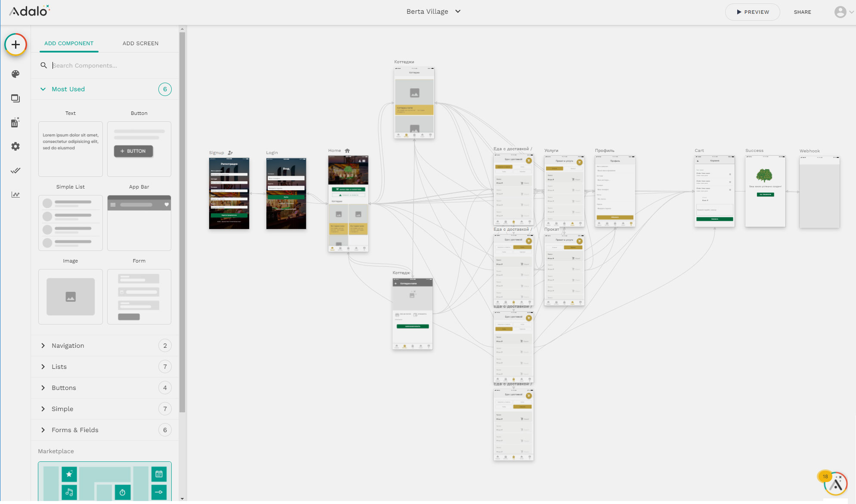Viewport: 856px width, 504px height.
Task: Open the Berta Village app dropdown
Action: point(433,12)
